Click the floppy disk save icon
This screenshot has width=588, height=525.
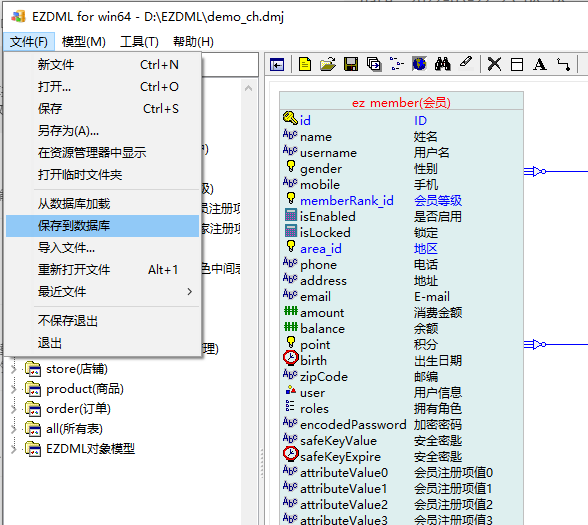(x=351, y=64)
